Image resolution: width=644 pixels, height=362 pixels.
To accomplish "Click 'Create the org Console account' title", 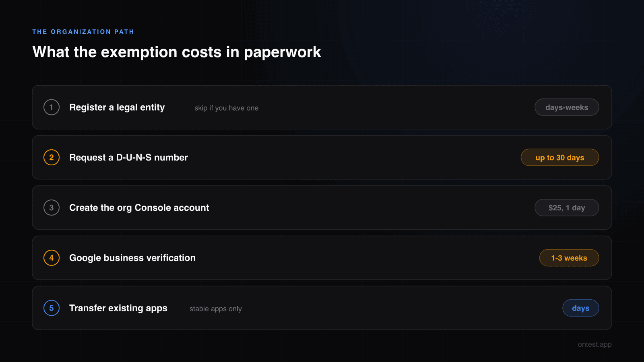I will point(139,208).
